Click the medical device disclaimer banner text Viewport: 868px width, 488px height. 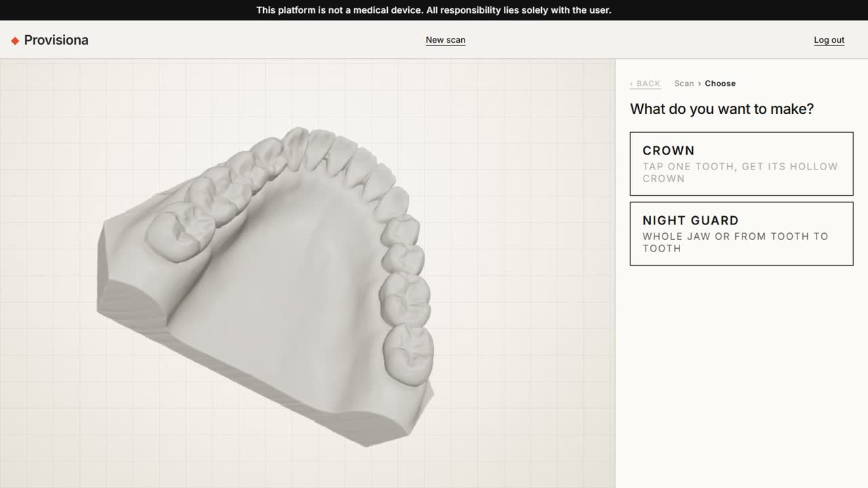[x=434, y=10]
